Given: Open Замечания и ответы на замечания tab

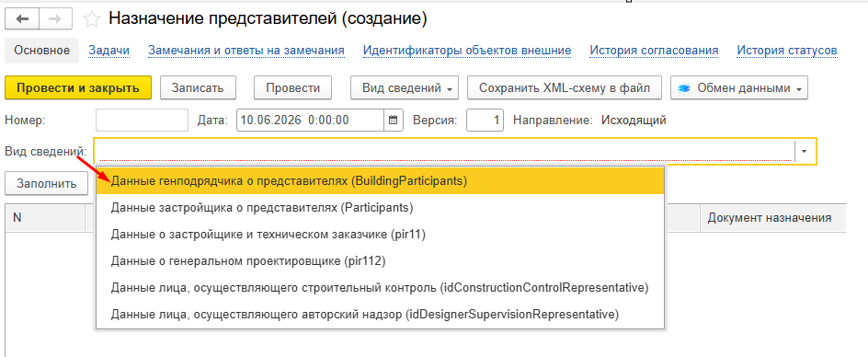Looking at the screenshot, I should [x=246, y=51].
